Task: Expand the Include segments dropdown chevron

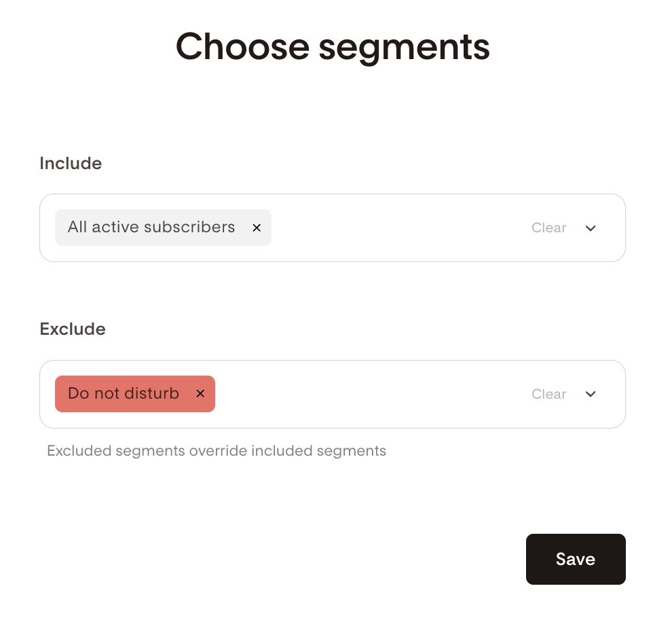Action: [591, 228]
